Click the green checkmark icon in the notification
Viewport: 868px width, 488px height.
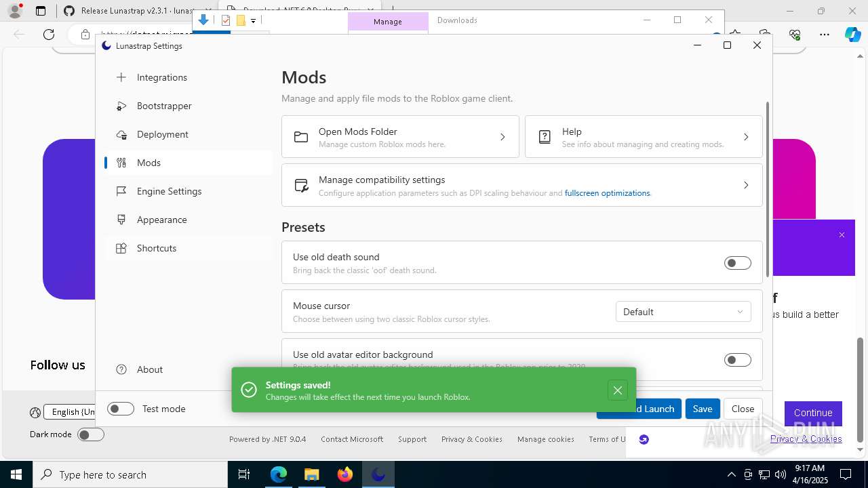click(249, 390)
